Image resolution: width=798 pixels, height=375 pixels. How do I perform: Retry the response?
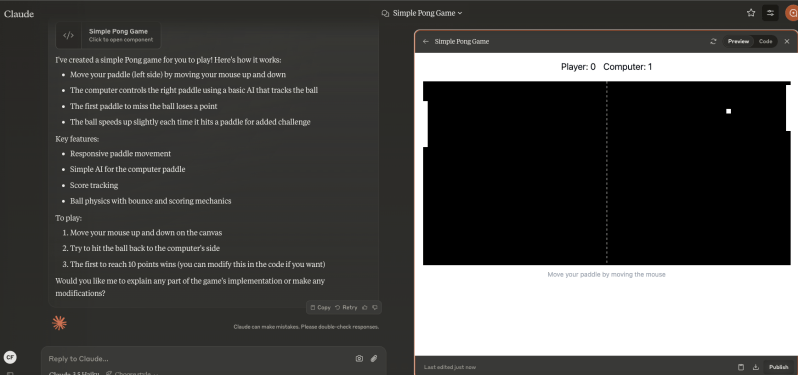pos(346,307)
